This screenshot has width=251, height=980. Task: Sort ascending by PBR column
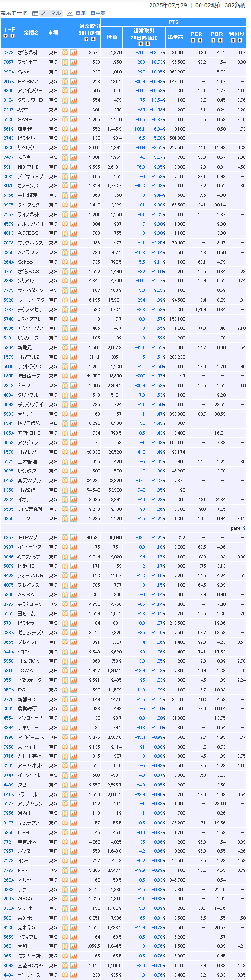click(x=214, y=40)
